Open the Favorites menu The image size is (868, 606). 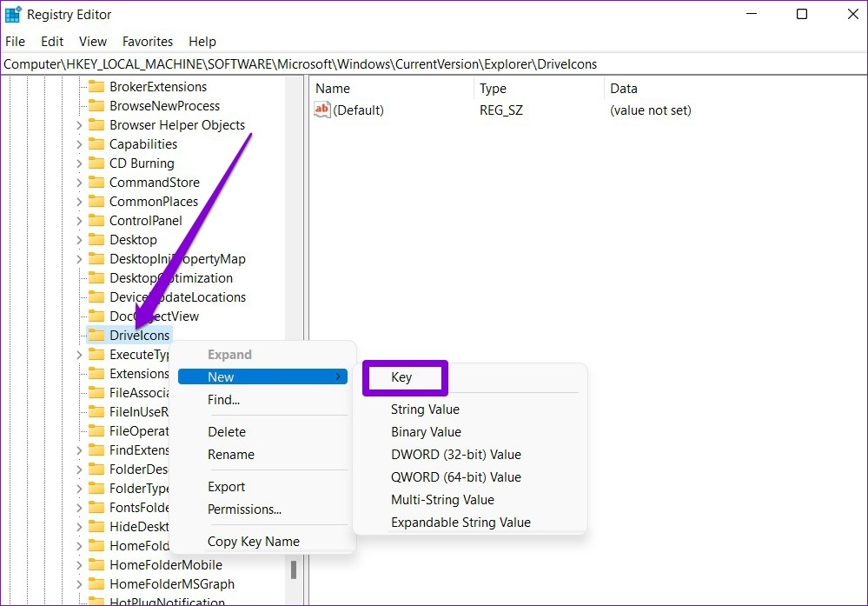coord(147,42)
